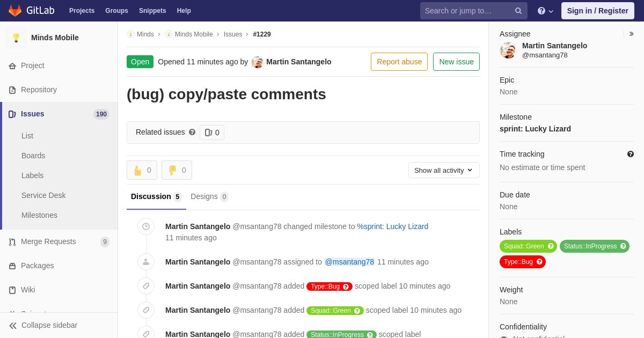Click the Merge Requests icon in sidebar

tap(12, 241)
